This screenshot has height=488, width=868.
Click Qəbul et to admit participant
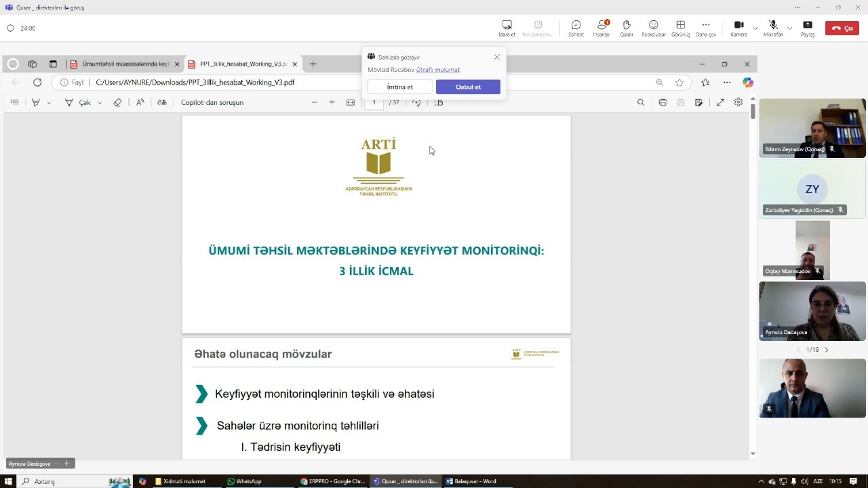pyautogui.click(x=468, y=87)
